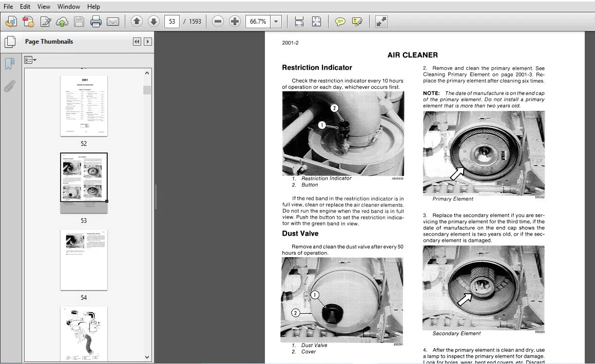The height and width of the screenshot is (364, 595).
Task: Click the Create PDF toolbar icon
Action: (x=28, y=22)
